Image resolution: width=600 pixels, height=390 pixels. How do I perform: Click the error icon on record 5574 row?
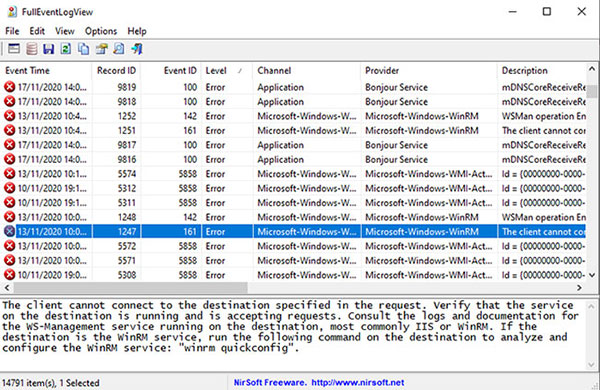[x=10, y=173]
